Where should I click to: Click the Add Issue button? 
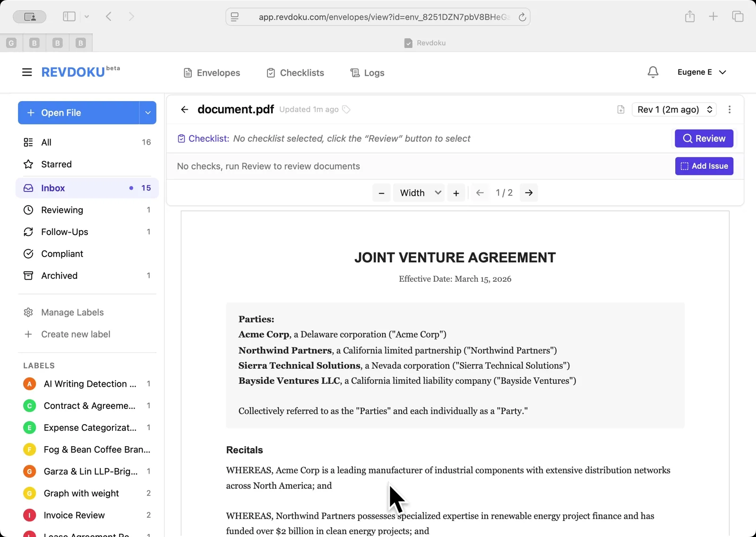pyautogui.click(x=704, y=166)
